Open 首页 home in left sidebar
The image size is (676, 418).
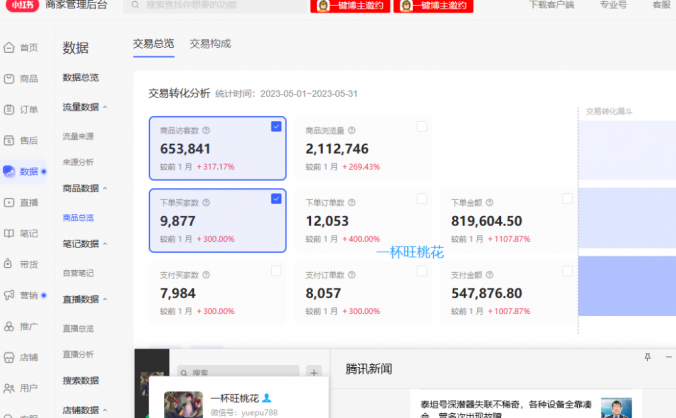[21, 48]
